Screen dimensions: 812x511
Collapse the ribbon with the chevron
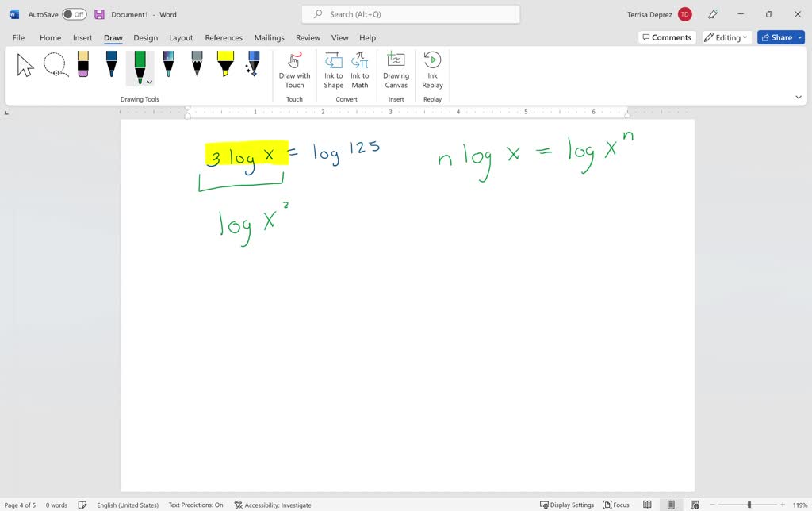[799, 96]
